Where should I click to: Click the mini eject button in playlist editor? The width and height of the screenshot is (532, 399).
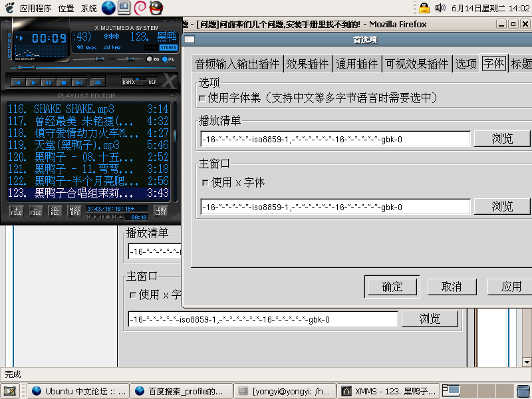point(121,217)
